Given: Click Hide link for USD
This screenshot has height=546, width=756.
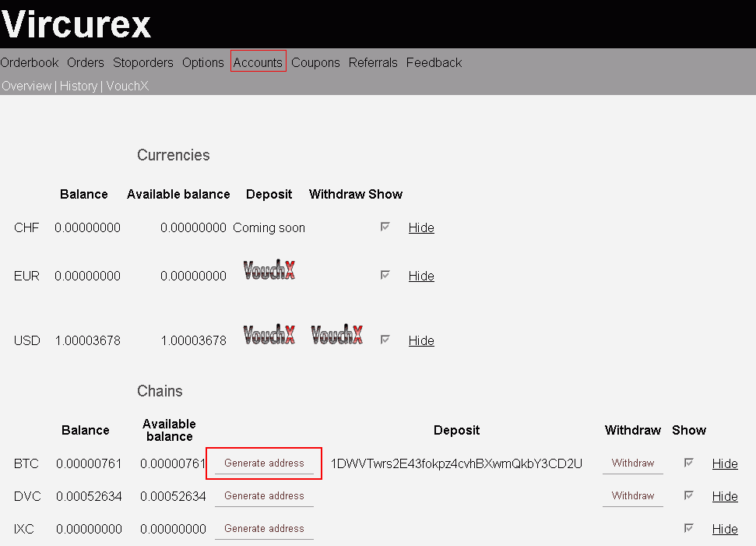Looking at the screenshot, I should (x=421, y=340).
